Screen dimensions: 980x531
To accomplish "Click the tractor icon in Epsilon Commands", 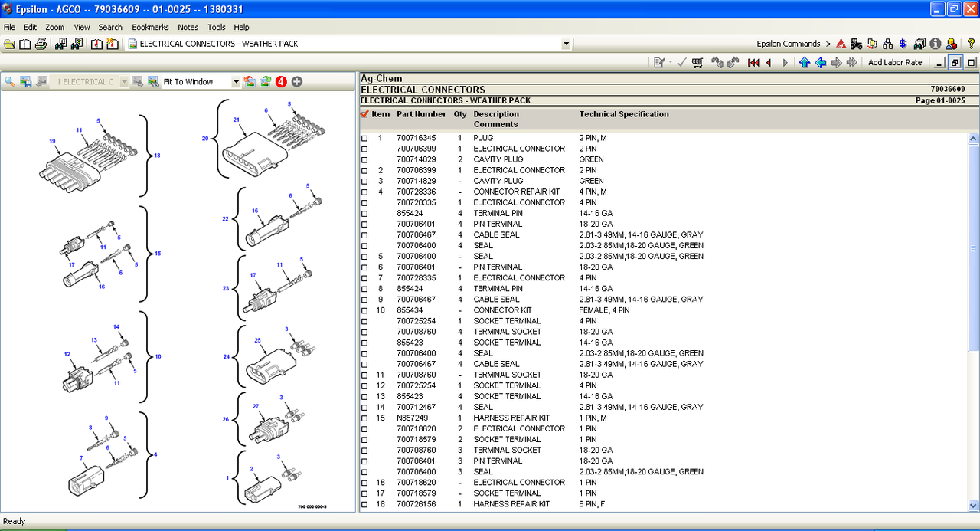I will point(856,44).
